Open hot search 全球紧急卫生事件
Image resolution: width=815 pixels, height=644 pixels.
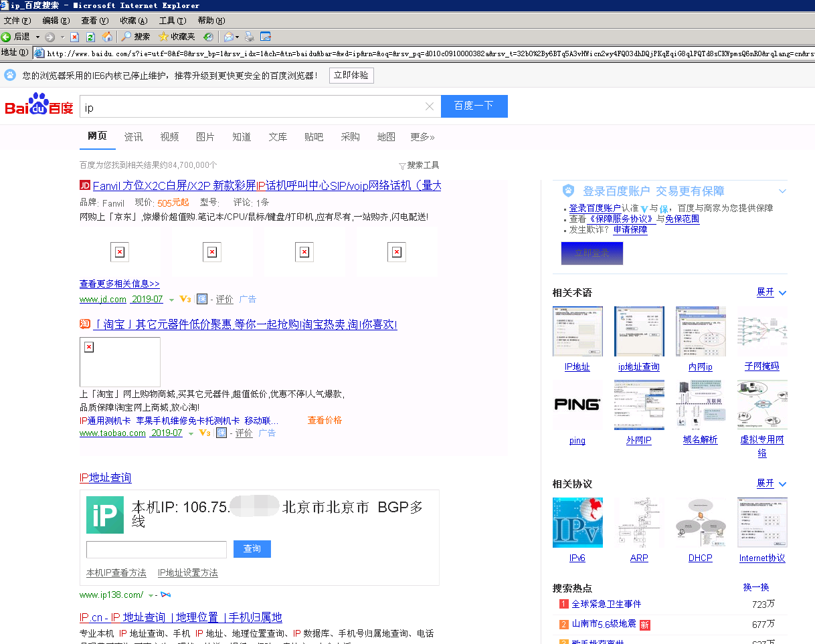click(606, 604)
